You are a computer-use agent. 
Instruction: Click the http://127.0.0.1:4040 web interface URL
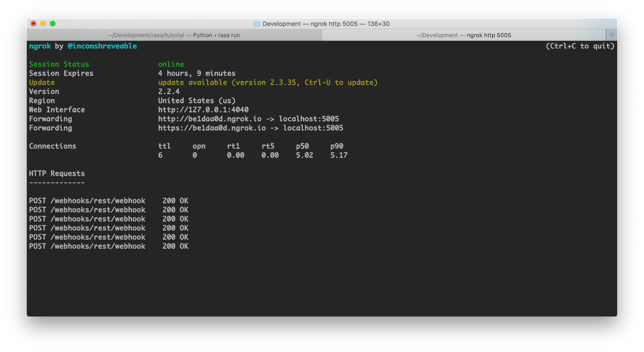[x=203, y=110]
